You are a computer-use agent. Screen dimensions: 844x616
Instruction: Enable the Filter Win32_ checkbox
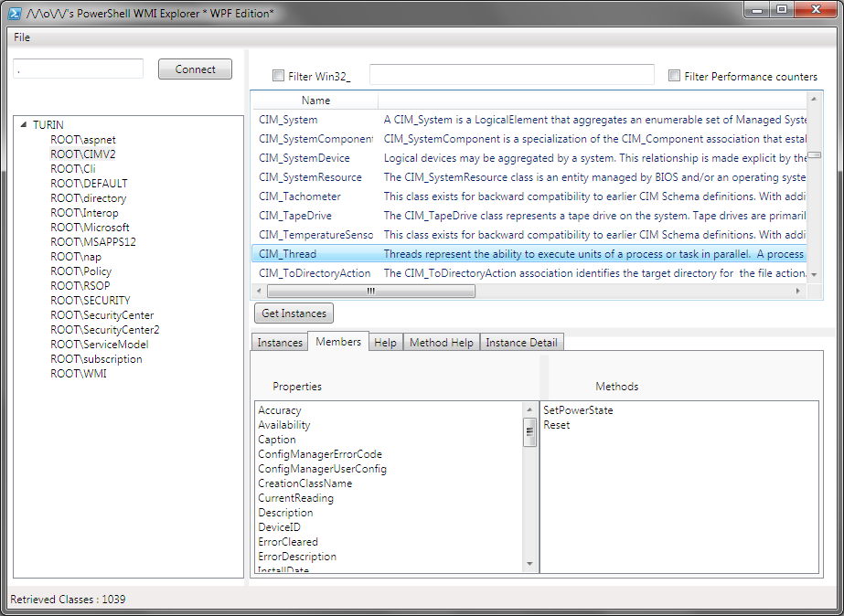(x=278, y=76)
